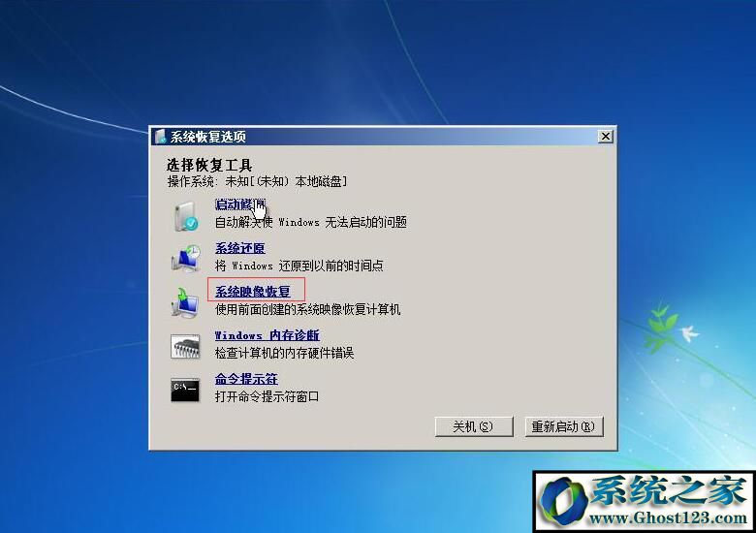The width and height of the screenshot is (756, 533).
Task: Click the System Image Recovery icon
Action: click(x=185, y=301)
